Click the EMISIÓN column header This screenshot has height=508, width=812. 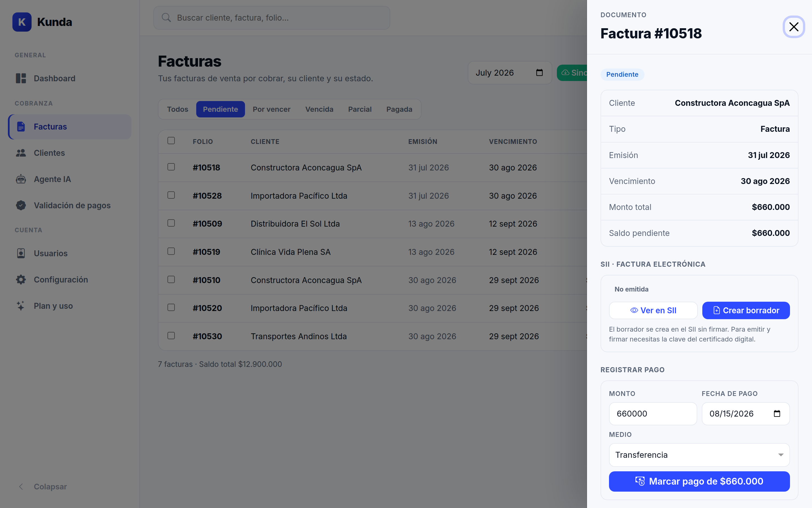(x=423, y=141)
